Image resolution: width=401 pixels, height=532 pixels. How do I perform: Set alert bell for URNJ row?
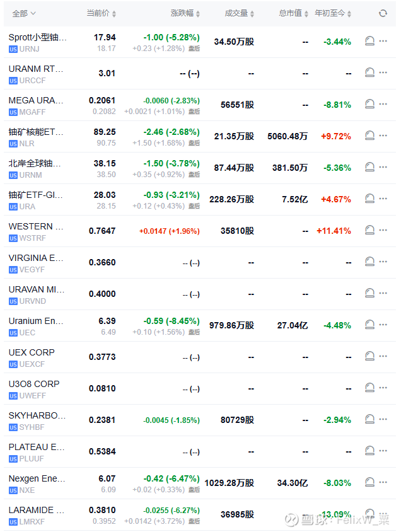point(369,41)
